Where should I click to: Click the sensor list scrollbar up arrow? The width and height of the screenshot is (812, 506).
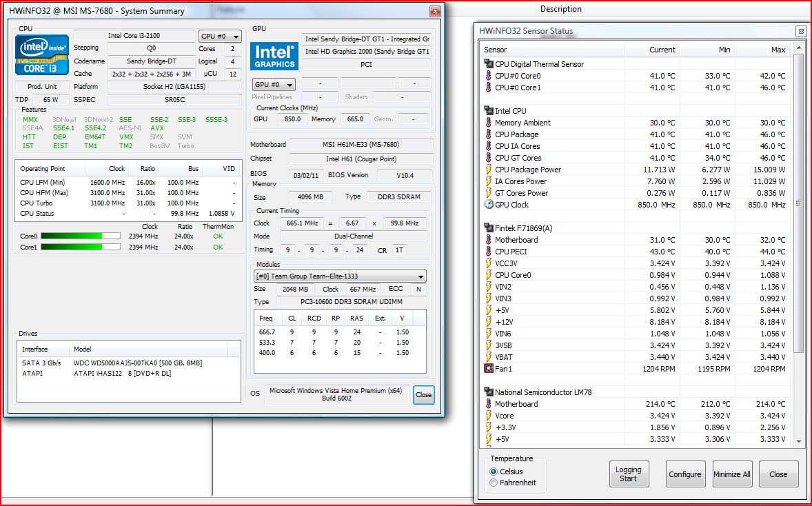[x=798, y=48]
